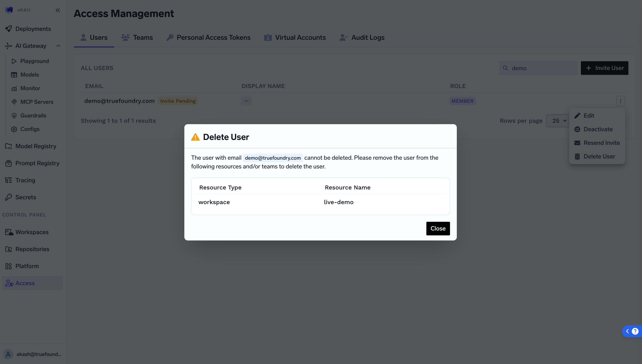Click the help question mark icon

(635, 331)
